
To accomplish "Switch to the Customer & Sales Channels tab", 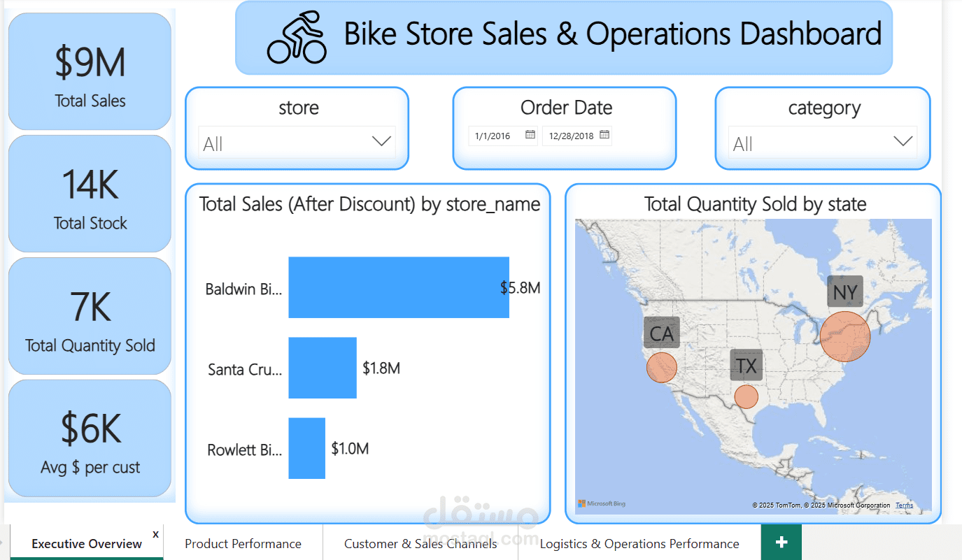I will pos(420,543).
